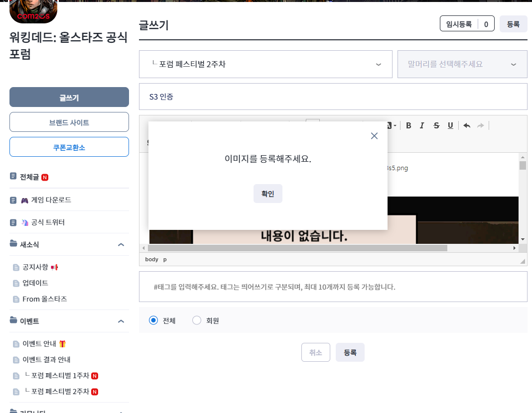Click the list icon beside 공식 트위터
532x413 pixels.
pyautogui.click(x=13, y=222)
